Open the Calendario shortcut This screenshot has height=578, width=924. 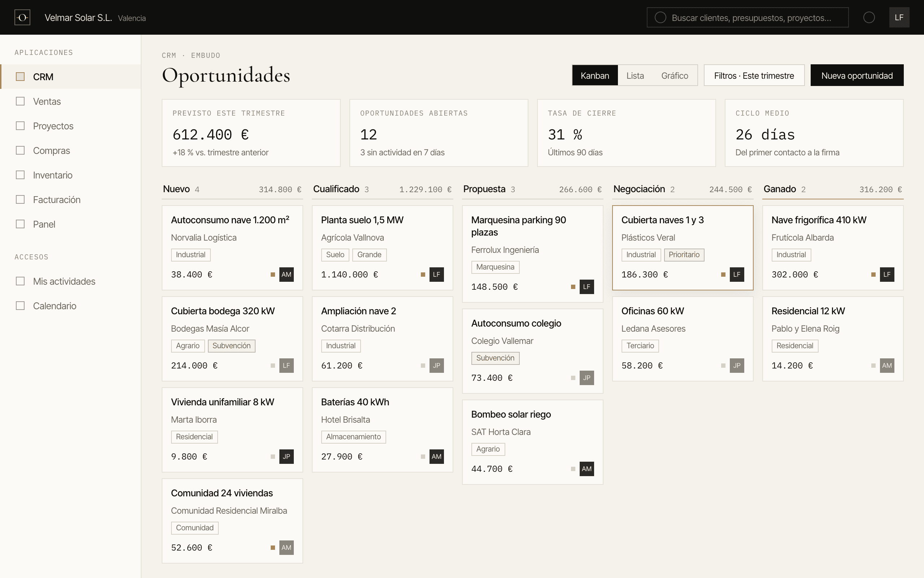coord(71,306)
